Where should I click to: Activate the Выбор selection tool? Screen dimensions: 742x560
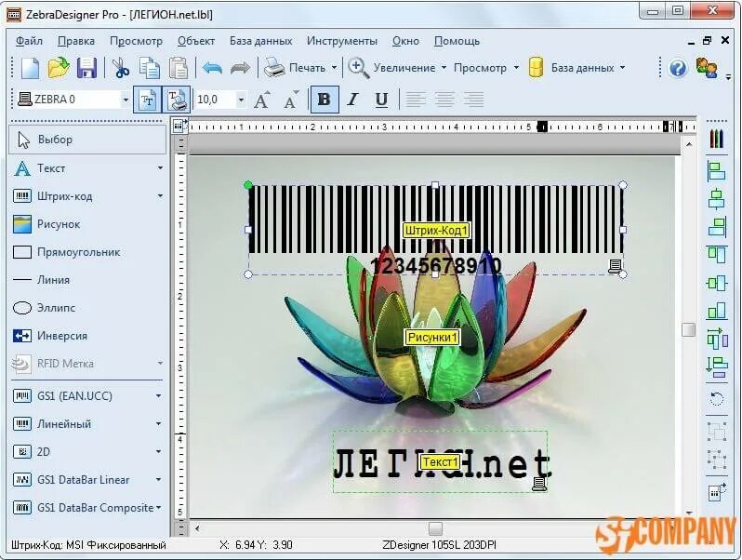pyautogui.click(x=87, y=140)
